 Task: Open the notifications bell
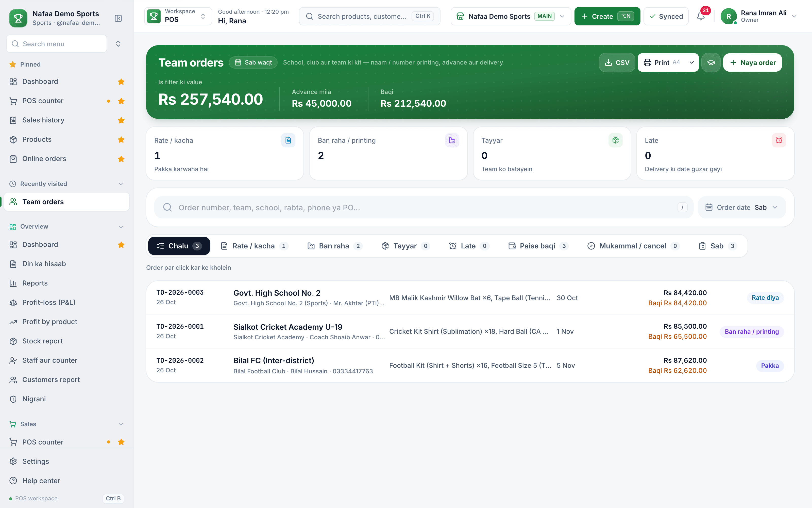click(x=701, y=16)
